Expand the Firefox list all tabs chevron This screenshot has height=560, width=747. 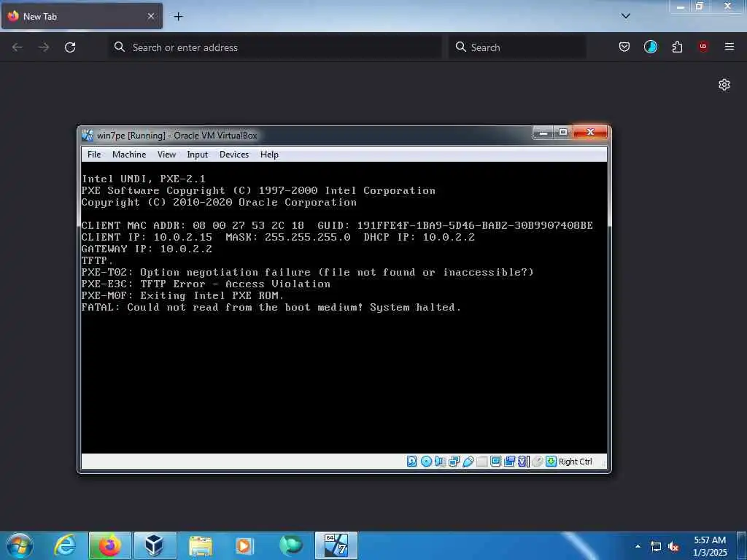625,16
